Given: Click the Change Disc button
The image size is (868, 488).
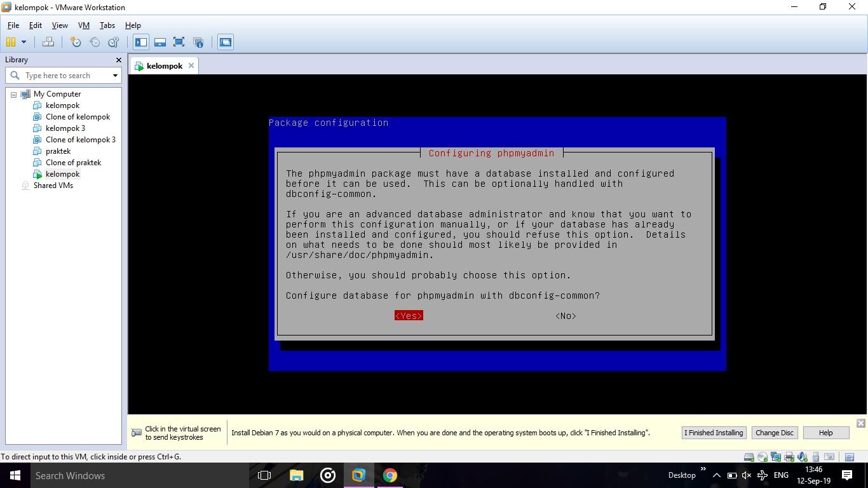Looking at the screenshot, I should point(774,433).
